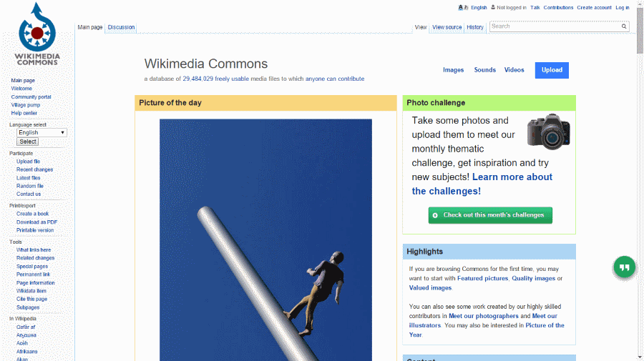The width and height of the screenshot is (644, 361).
Task: Open the History tab
Action: [x=475, y=27]
